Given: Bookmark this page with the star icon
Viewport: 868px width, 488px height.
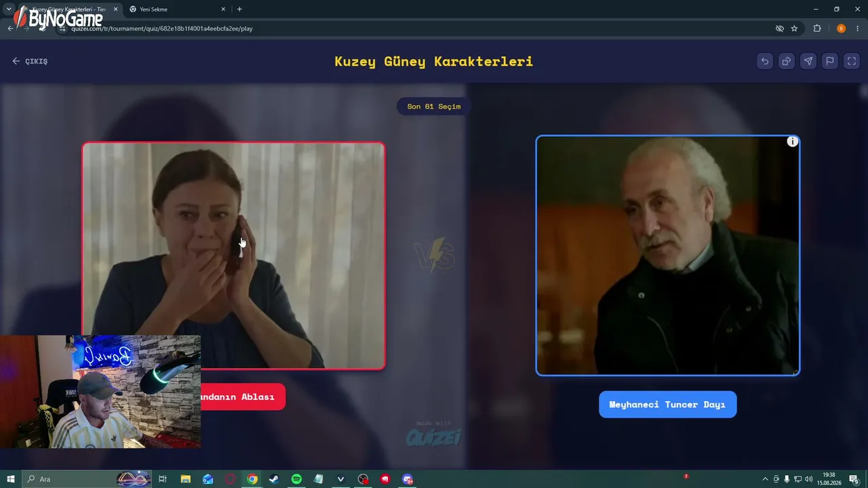Looking at the screenshot, I should tap(794, 28).
